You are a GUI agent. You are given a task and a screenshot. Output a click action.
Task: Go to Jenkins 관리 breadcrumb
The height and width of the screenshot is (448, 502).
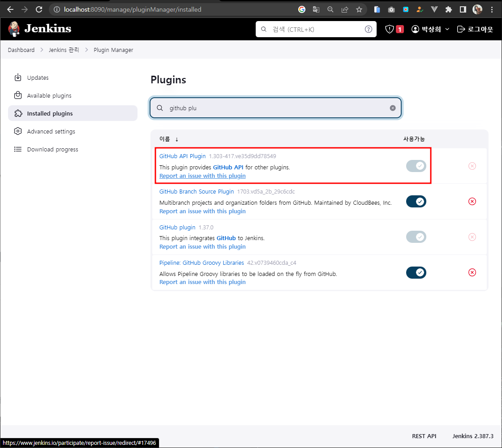coord(64,50)
